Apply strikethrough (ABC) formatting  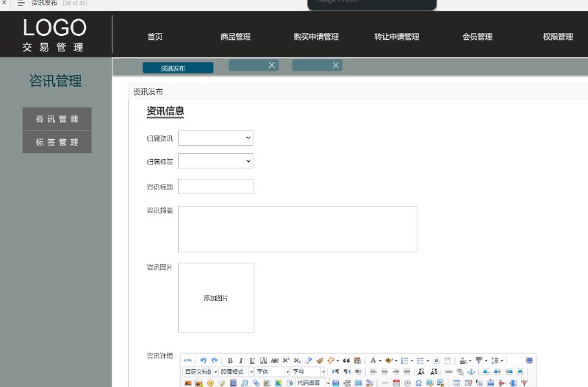tap(274, 361)
